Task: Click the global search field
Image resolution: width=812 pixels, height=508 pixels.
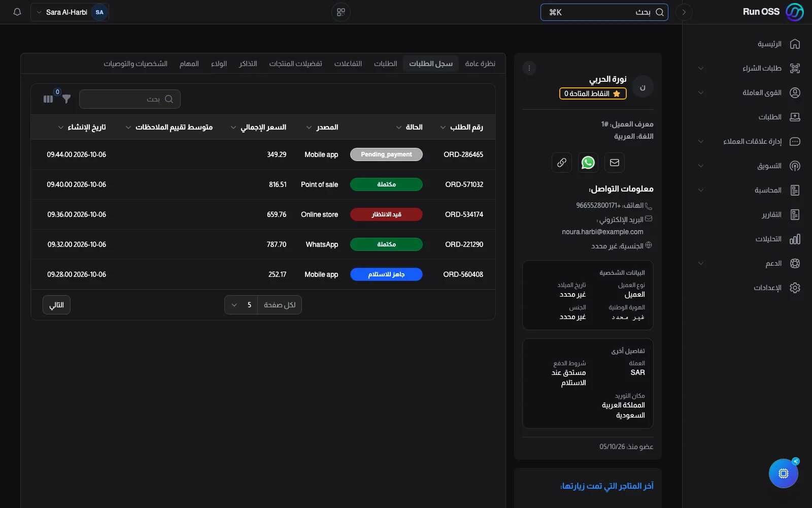Action: click(x=604, y=12)
